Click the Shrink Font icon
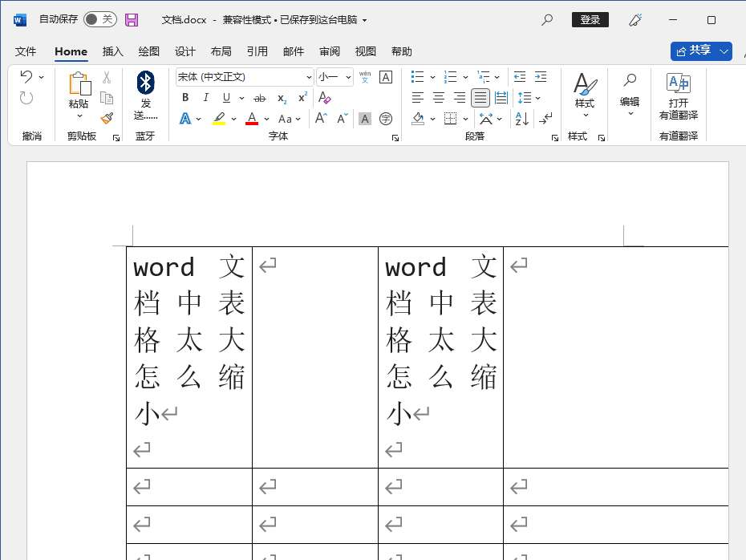The height and width of the screenshot is (560, 746). (x=342, y=118)
